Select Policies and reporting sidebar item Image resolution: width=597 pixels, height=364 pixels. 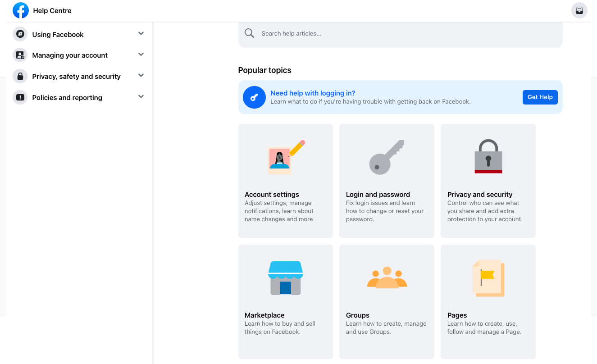point(67,98)
